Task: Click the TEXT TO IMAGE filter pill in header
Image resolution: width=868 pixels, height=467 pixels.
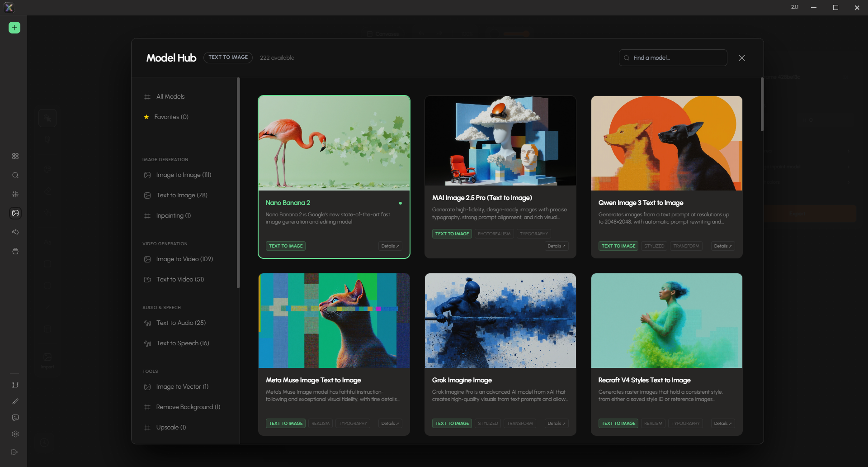Action: pyautogui.click(x=228, y=57)
